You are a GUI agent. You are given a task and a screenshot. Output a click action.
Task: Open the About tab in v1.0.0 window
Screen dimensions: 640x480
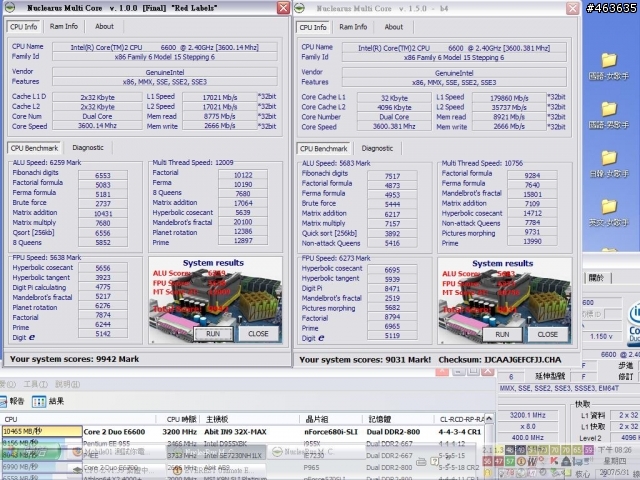[104, 27]
